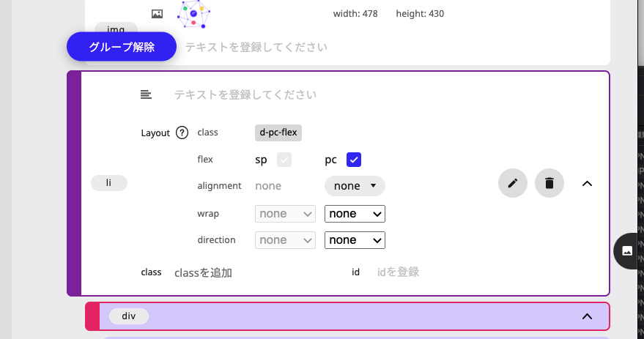
Task: Uncheck the pc flex checkbox
Action: tap(354, 160)
